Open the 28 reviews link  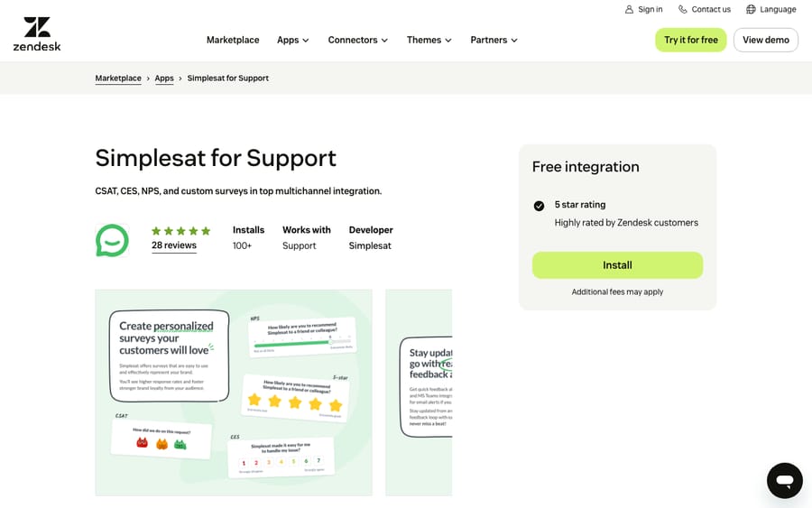coord(174,245)
